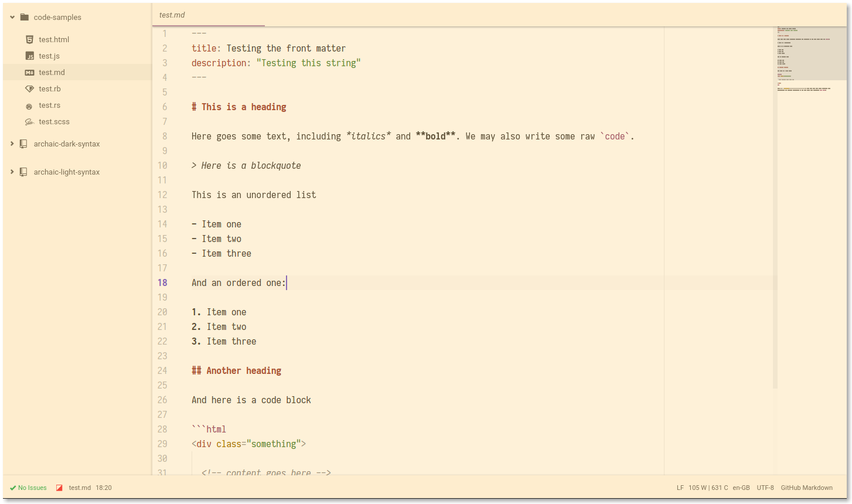Click the code-samples folder icon

click(24, 17)
